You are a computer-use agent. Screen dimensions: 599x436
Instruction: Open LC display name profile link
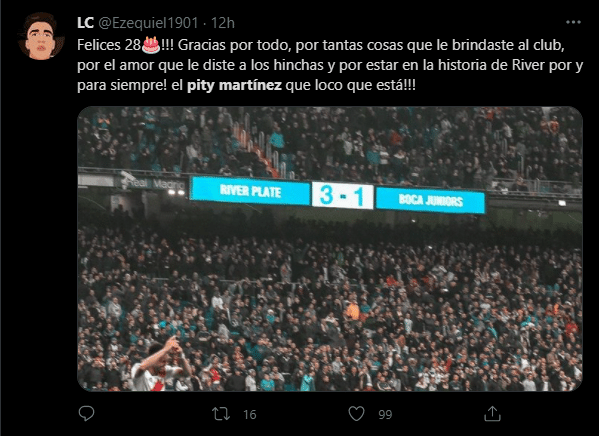(85, 23)
